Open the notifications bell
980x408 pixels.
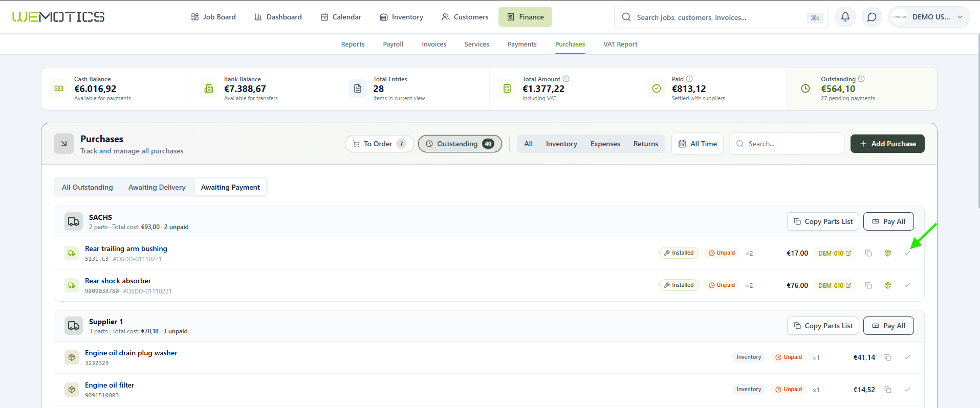845,17
